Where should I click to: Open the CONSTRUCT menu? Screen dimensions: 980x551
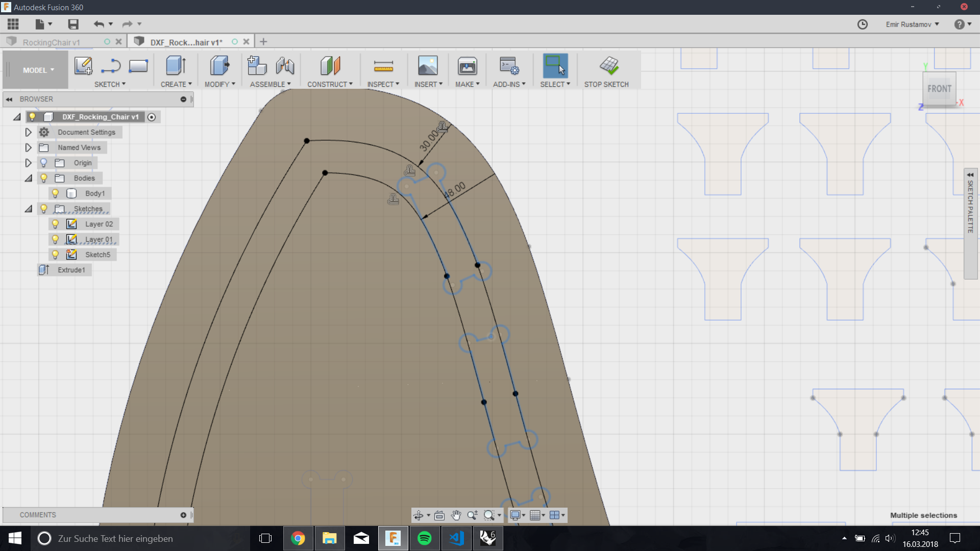point(330,84)
